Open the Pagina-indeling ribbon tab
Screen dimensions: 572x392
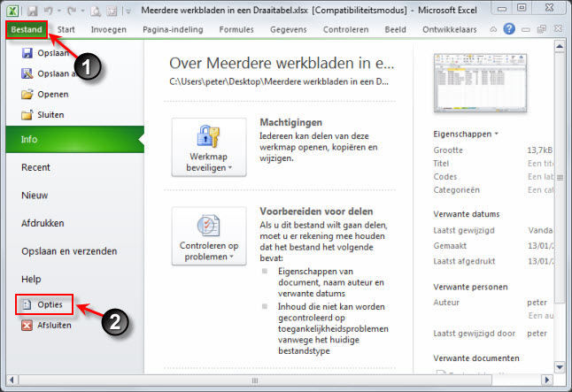173,29
